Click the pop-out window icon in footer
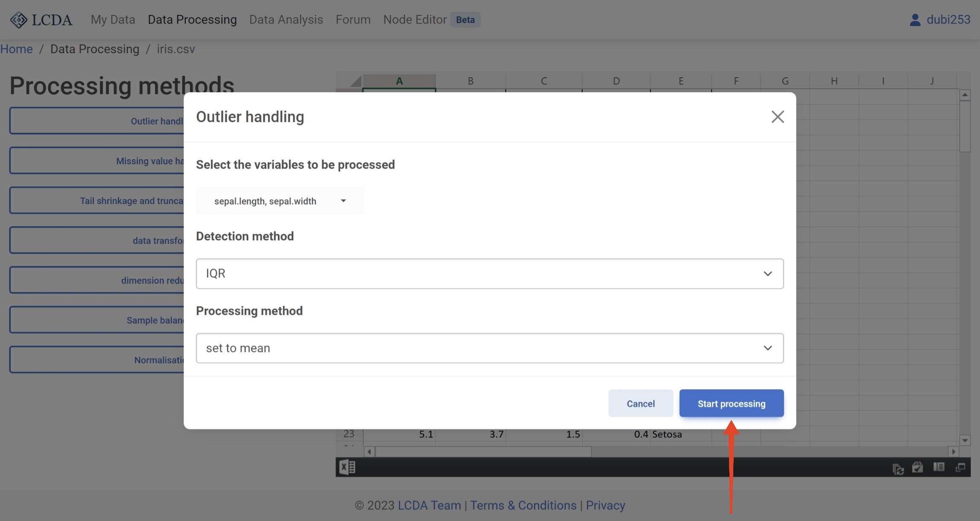The image size is (980, 521). coord(960,468)
